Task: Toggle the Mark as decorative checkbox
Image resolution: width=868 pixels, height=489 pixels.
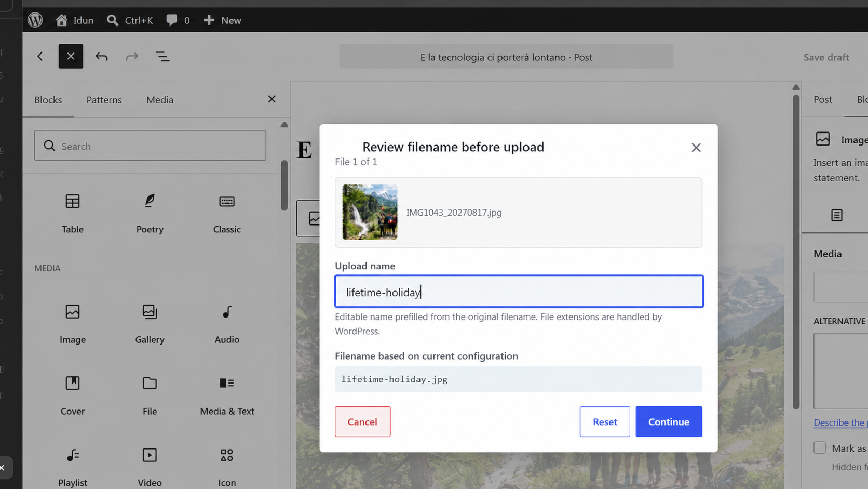Action: coord(819,447)
